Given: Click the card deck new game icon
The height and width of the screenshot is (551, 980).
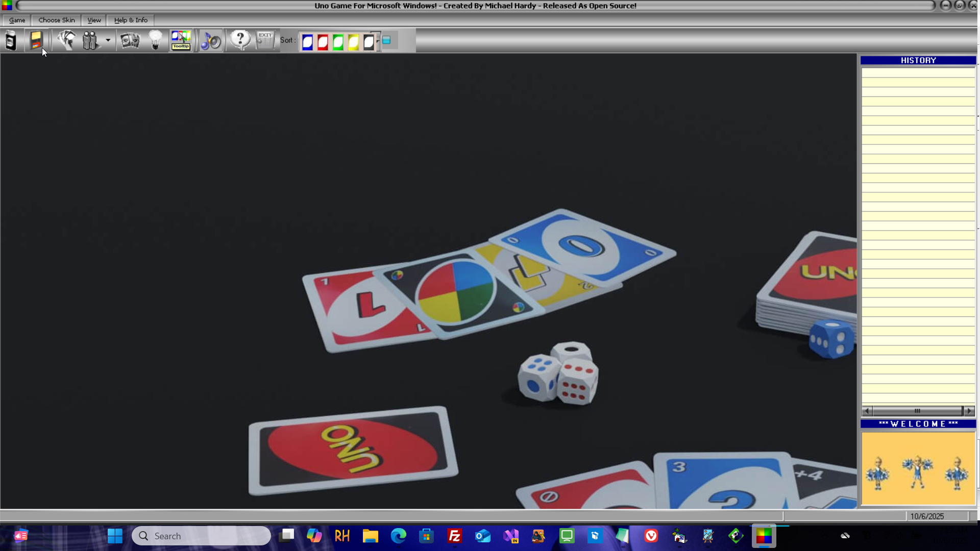Looking at the screenshot, I should click(x=11, y=40).
